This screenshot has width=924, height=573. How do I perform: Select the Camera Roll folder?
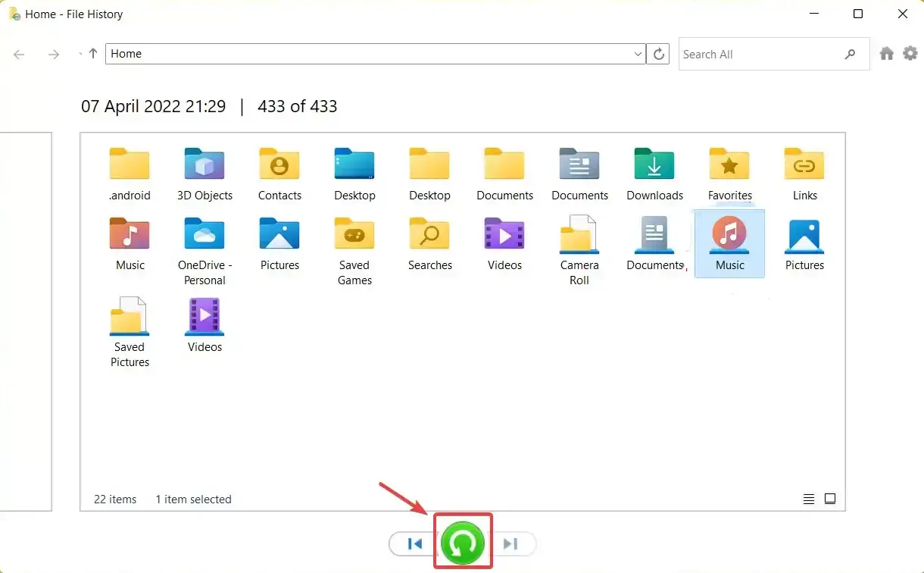click(x=579, y=250)
